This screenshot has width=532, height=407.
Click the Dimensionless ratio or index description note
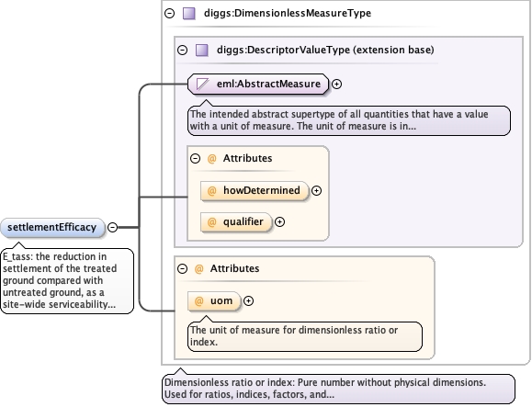pyautogui.click(x=338, y=389)
